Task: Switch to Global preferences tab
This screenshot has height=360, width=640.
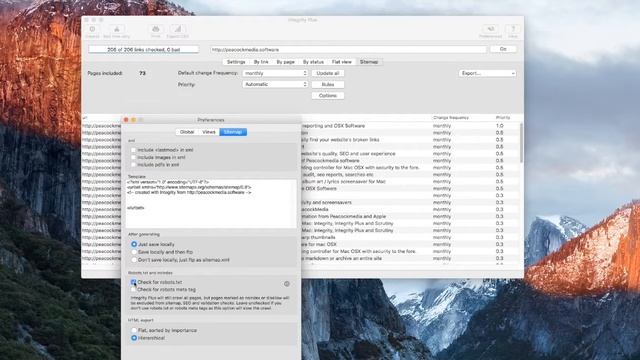Action: tap(187, 132)
